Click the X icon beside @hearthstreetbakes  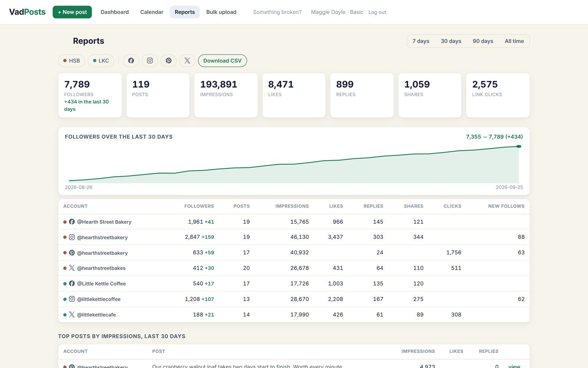coord(72,268)
